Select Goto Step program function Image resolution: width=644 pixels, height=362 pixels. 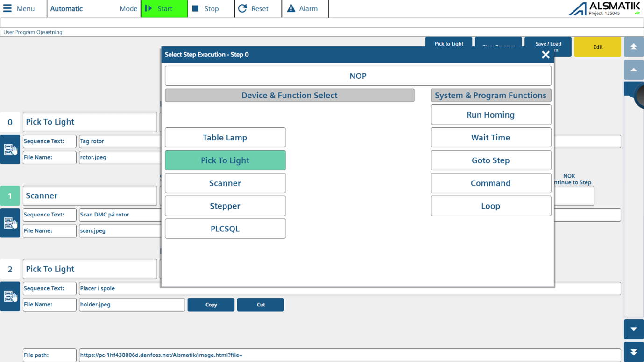point(490,160)
